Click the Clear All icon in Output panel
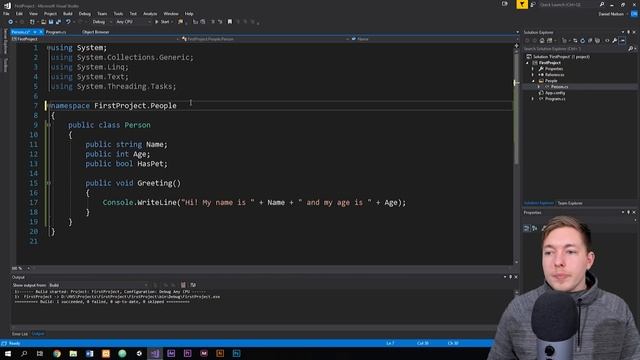This screenshot has width=640, height=360. click(x=183, y=285)
